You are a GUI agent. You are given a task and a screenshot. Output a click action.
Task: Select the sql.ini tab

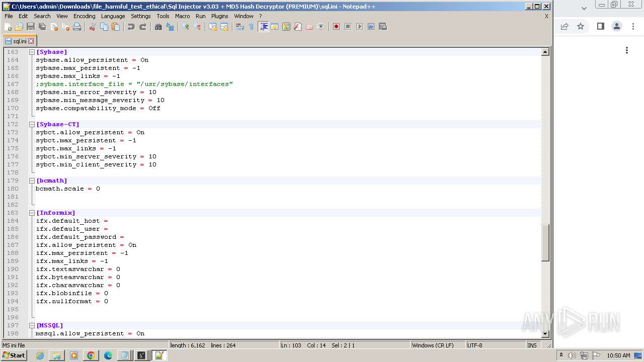(x=20, y=41)
